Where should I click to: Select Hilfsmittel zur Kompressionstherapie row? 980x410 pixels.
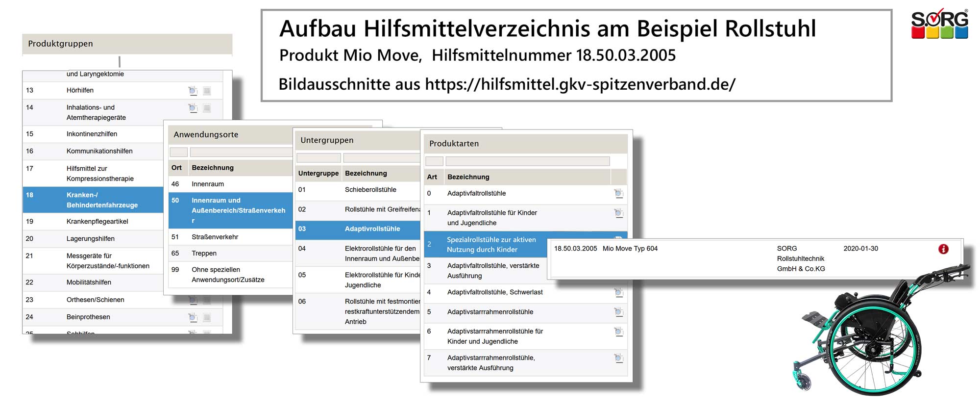93,174
